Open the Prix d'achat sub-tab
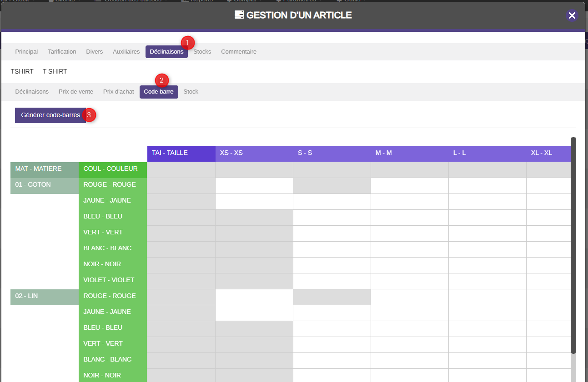 (x=119, y=92)
